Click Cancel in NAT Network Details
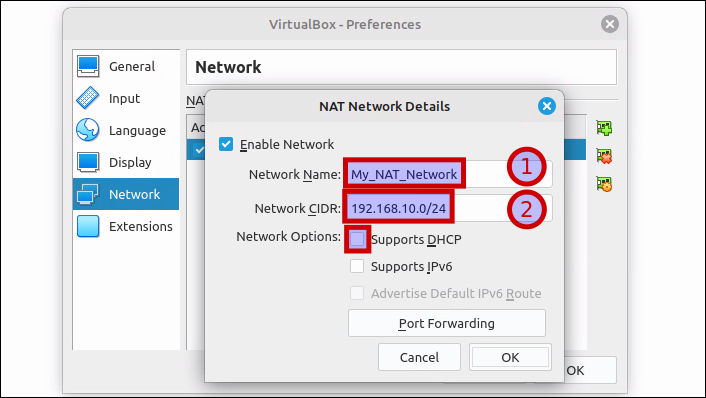Screen dimensions: 706x398 [419, 357]
